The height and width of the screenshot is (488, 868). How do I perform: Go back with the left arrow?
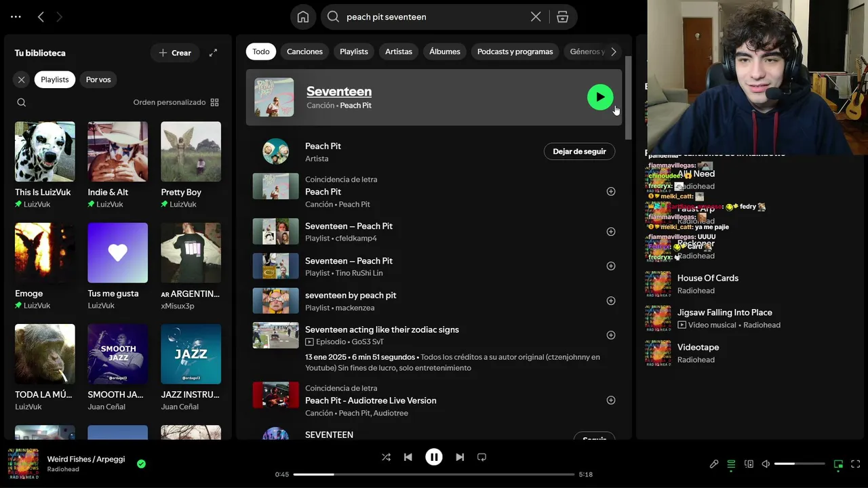[x=41, y=17]
